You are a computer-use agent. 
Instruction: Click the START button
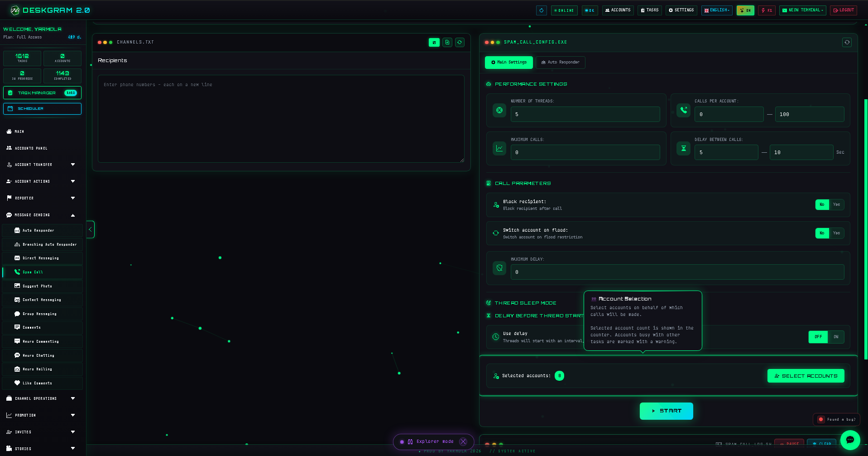(x=667, y=411)
